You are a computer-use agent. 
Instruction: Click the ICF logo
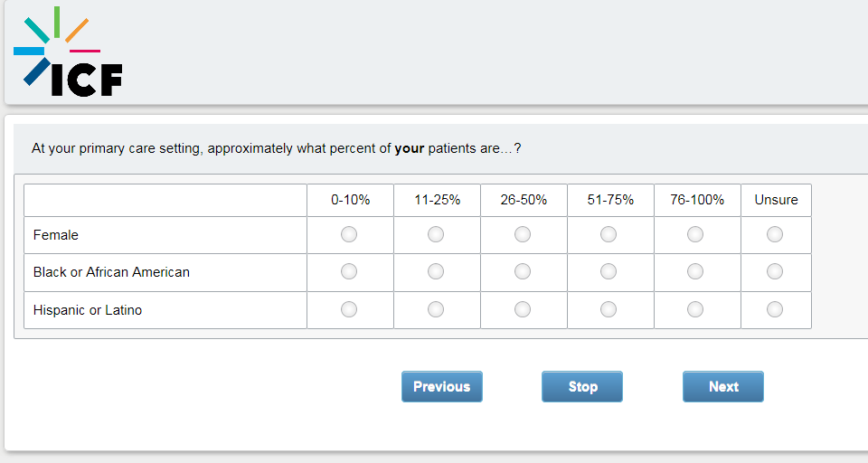(68, 54)
